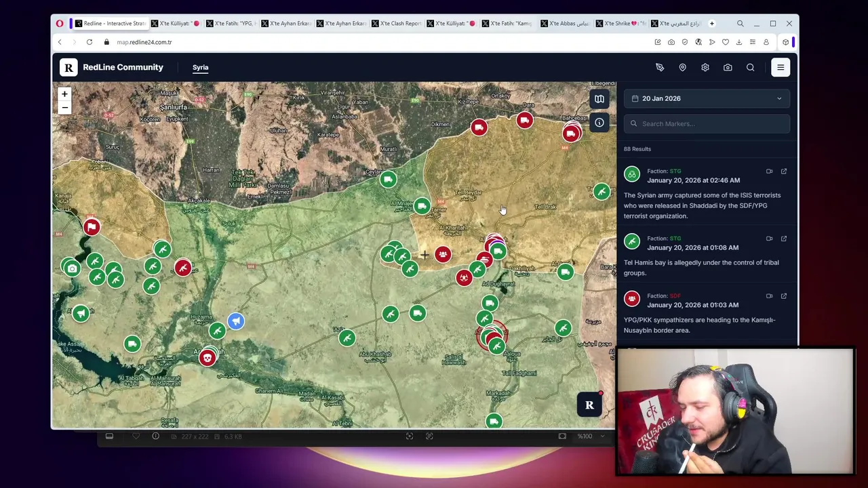The width and height of the screenshot is (868, 488).
Task: Click the location pin icon in header
Action: point(682,67)
